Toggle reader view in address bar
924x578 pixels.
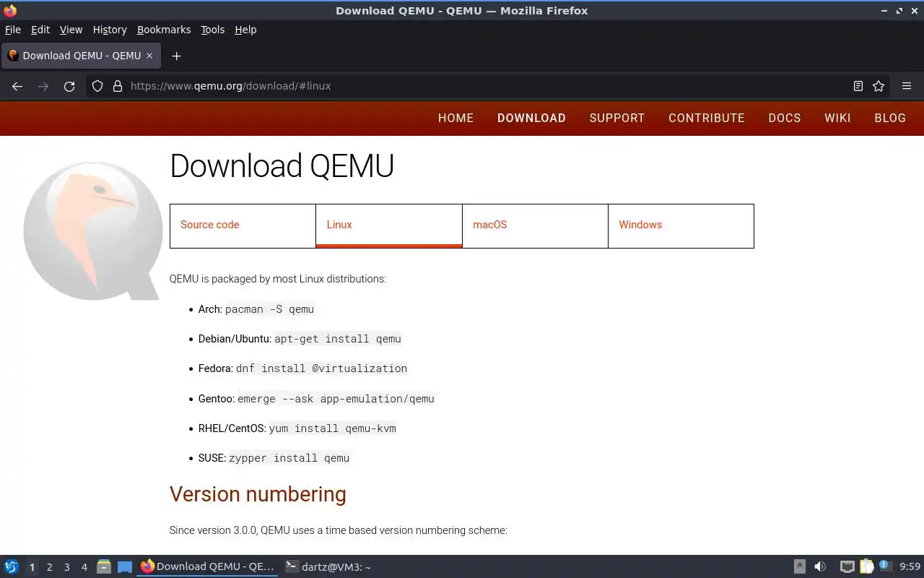[858, 86]
